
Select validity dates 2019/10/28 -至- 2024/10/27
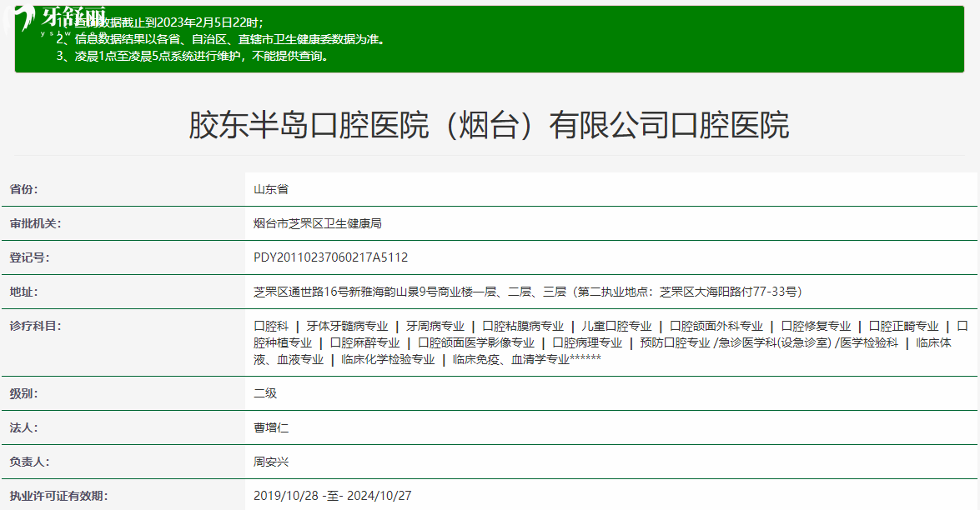tap(333, 496)
